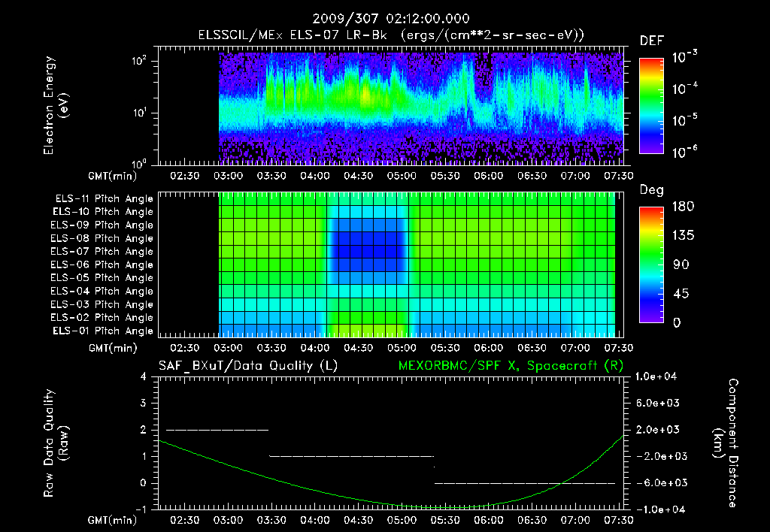Select the 'ELS-06 Pitch Angle' row label
The width and height of the screenshot is (770, 532).
[x=102, y=264]
